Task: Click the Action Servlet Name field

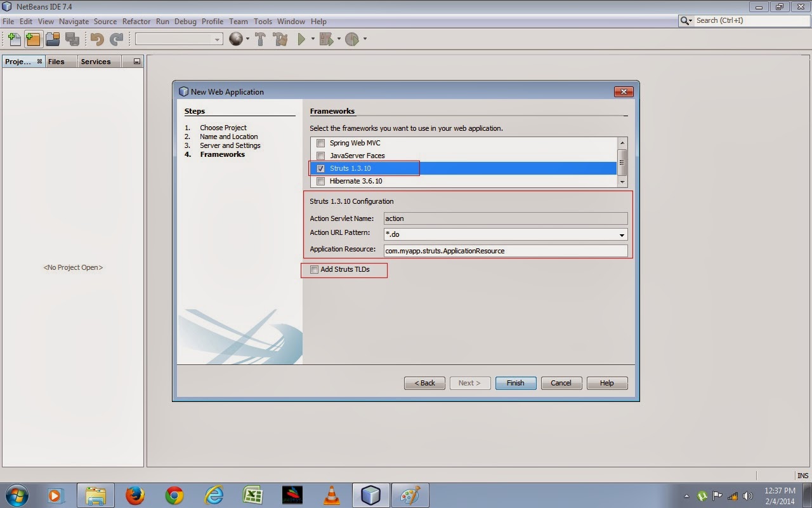Action: (x=506, y=218)
